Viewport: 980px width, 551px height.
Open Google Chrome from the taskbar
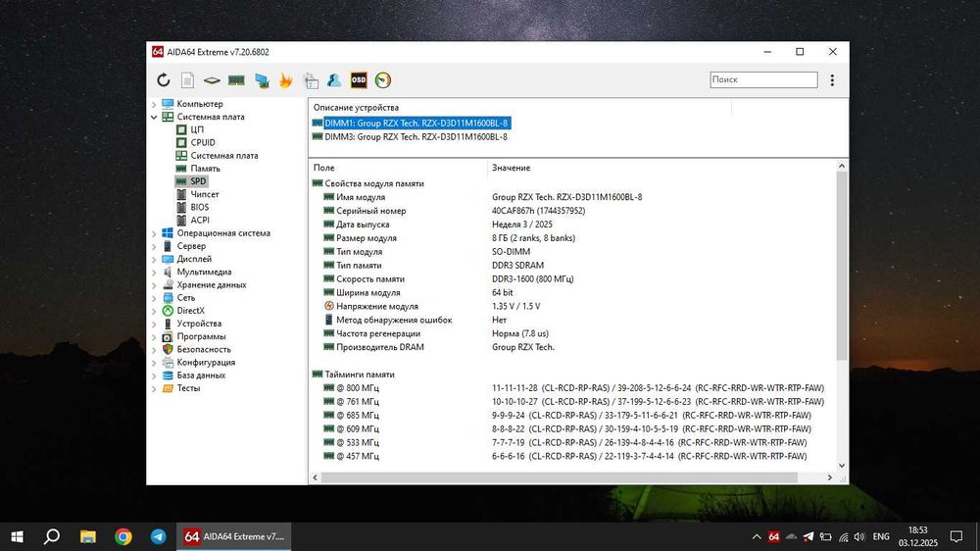[x=123, y=536]
